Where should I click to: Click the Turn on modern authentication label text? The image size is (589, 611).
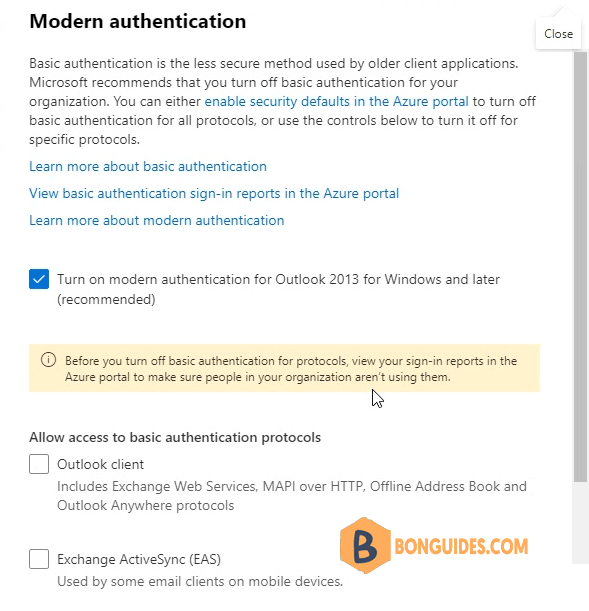tap(278, 289)
